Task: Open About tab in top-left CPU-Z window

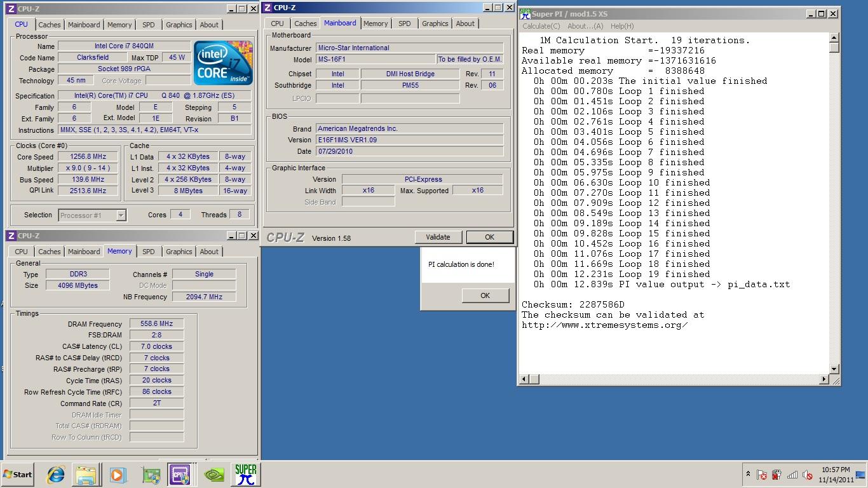Action: point(209,25)
